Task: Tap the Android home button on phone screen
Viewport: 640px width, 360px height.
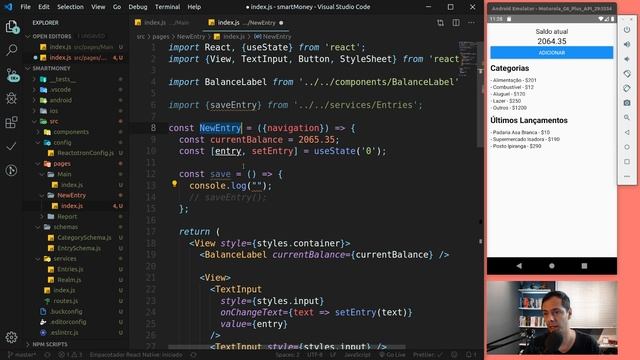Action: coord(552,266)
